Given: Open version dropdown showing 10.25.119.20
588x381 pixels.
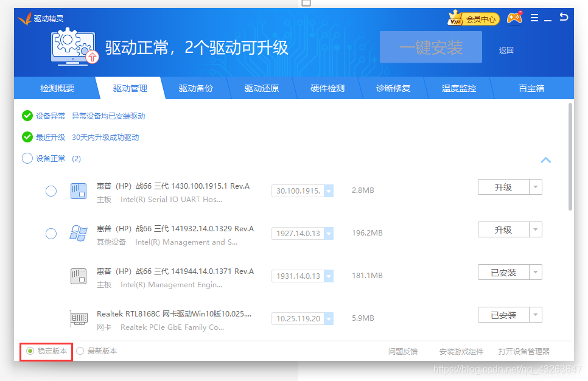Looking at the screenshot, I should (329, 319).
